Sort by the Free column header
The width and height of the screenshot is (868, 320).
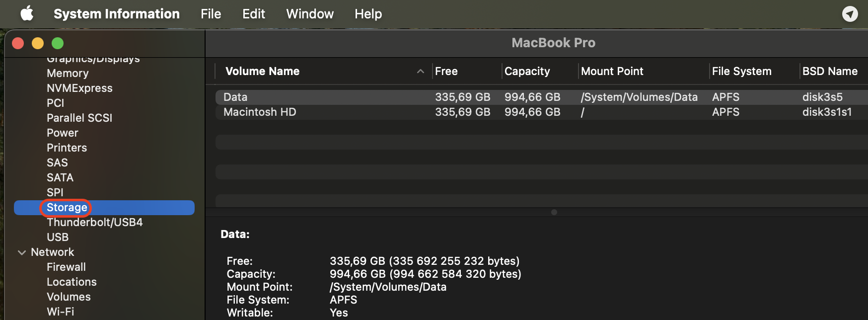coord(446,71)
